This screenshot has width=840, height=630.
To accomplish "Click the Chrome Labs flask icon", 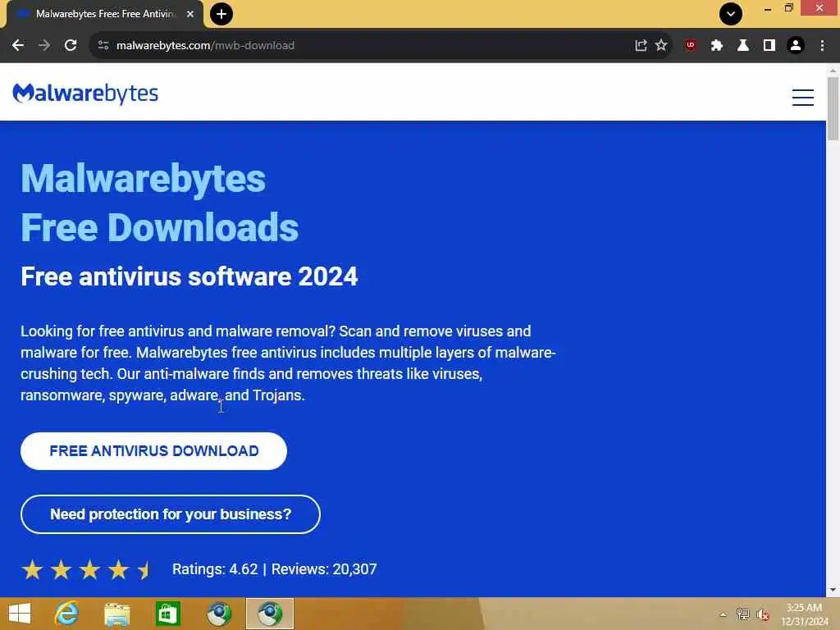I will click(x=743, y=46).
